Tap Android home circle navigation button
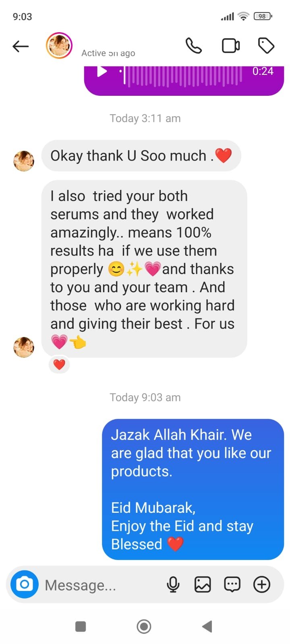 point(144,626)
